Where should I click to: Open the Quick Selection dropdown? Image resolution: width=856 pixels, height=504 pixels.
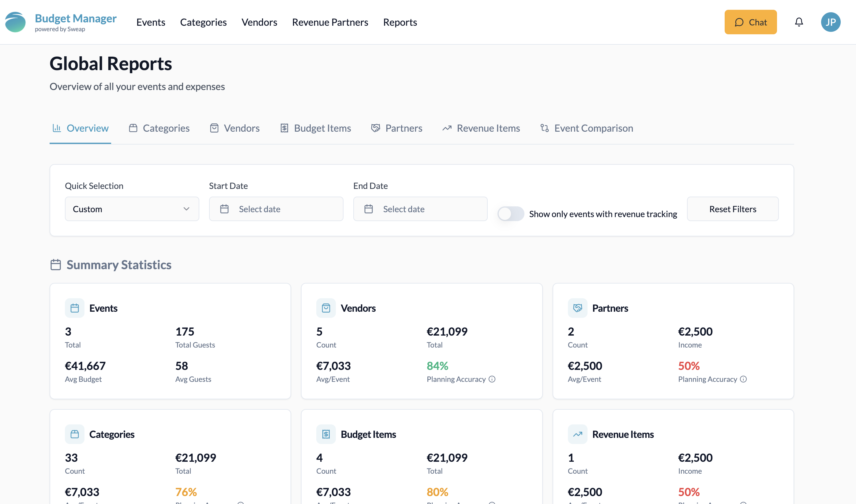[132, 209]
